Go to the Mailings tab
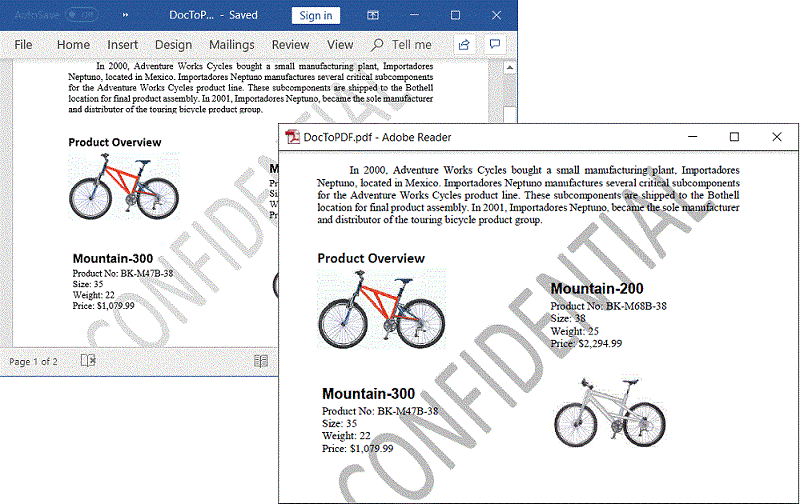Image resolution: width=800 pixels, height=504 pixels. [231, 45]
